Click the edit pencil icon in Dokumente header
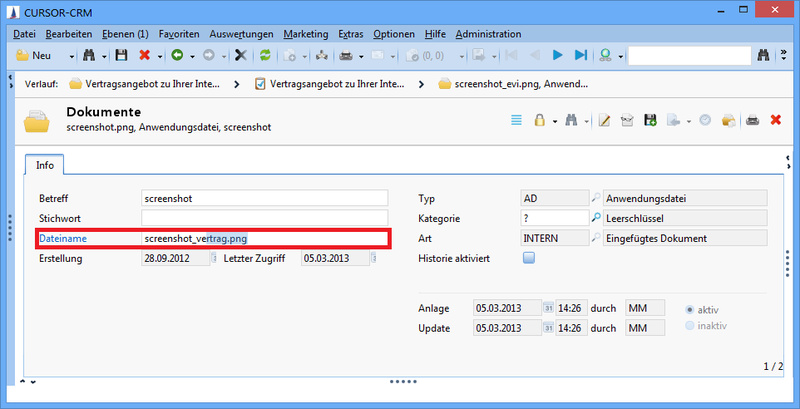Screen dimensions: 800x409 click(x=604, y=120)
